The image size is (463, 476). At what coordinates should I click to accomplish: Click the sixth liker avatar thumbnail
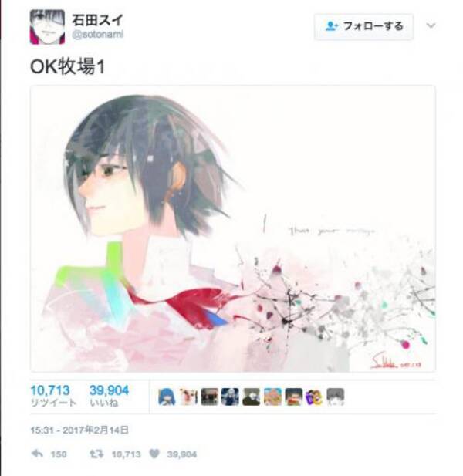click(x=272, y=397)
